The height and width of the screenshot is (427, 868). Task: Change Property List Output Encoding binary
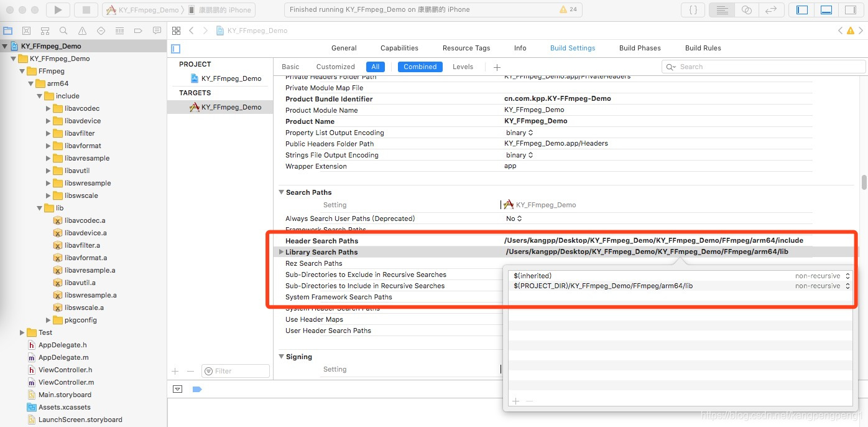tap(519, 133)
